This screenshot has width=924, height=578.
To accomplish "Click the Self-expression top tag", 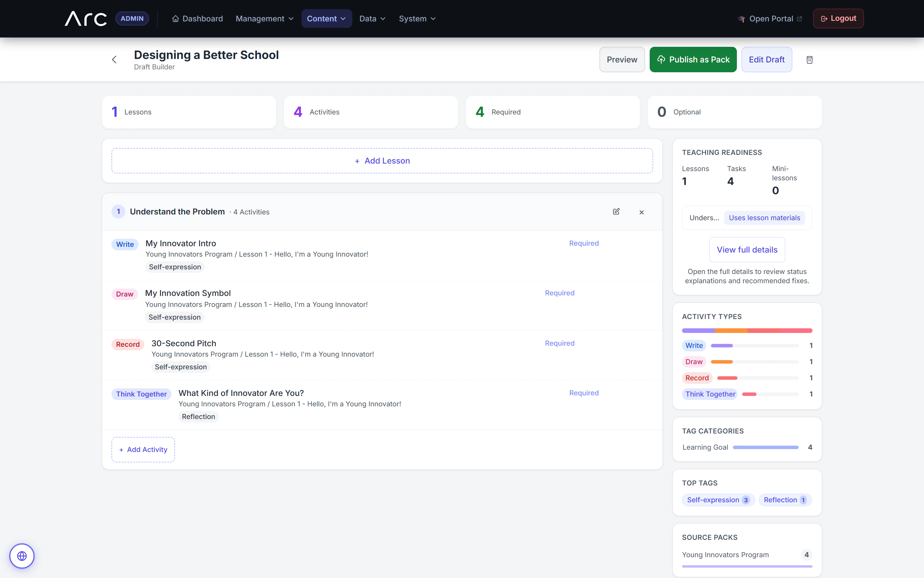I will click(718, 500).
